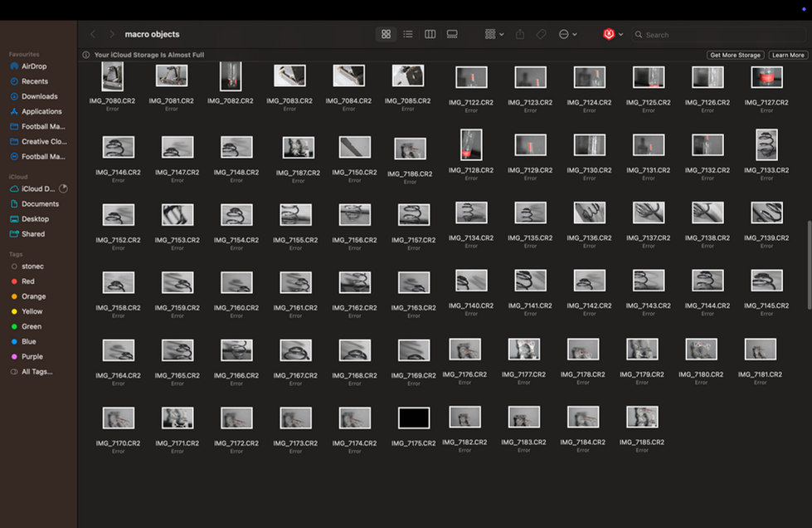Filter by the stonec tag
This screenshot has height=528, width=812.
pyautogui.click(x=32, y=266)
